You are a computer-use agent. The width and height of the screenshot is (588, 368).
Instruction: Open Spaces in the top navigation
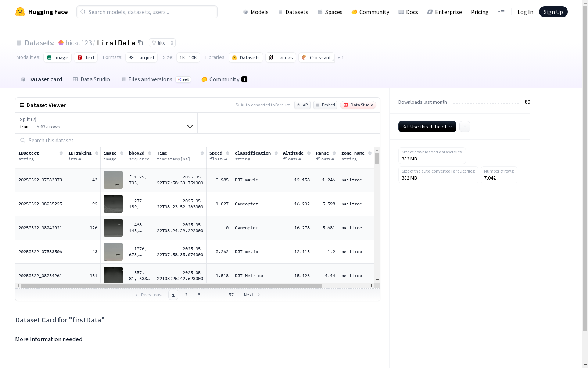pyautogui.click(x=330, y=12)
